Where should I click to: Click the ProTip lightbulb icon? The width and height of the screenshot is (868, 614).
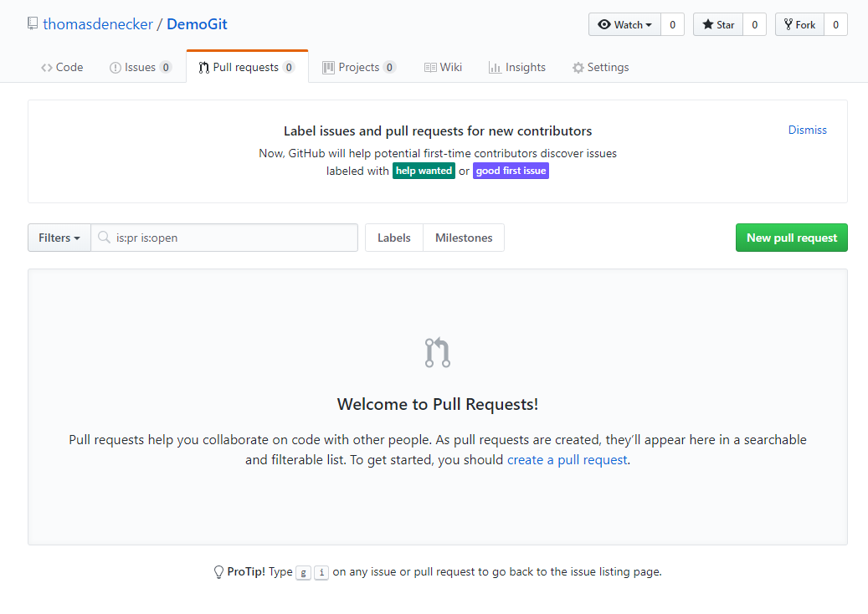coord(218,572)
